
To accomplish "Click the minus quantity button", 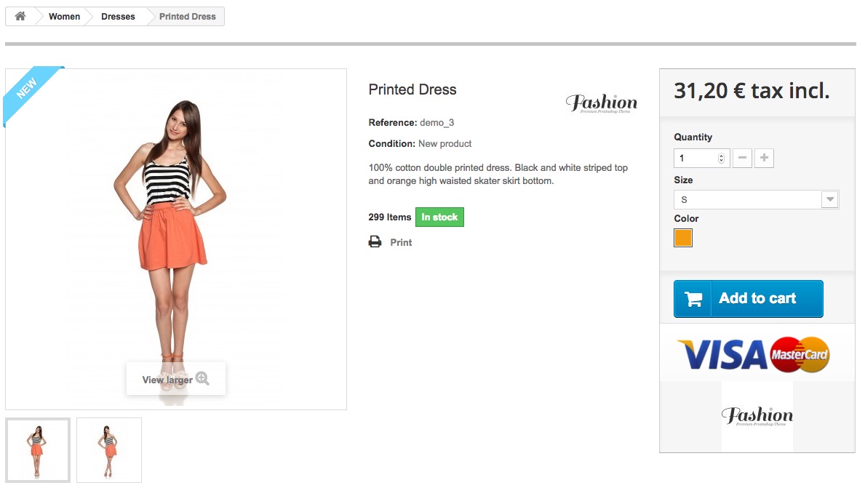I will pos(742,158).
